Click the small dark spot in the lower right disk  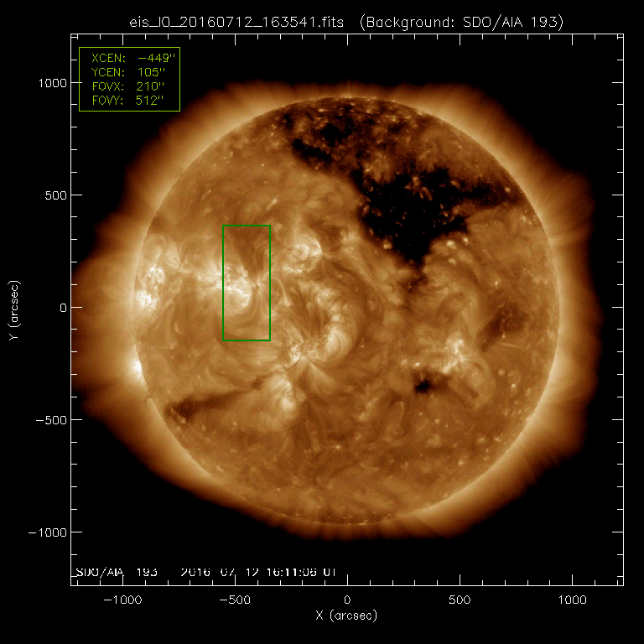tap(423, 386)
